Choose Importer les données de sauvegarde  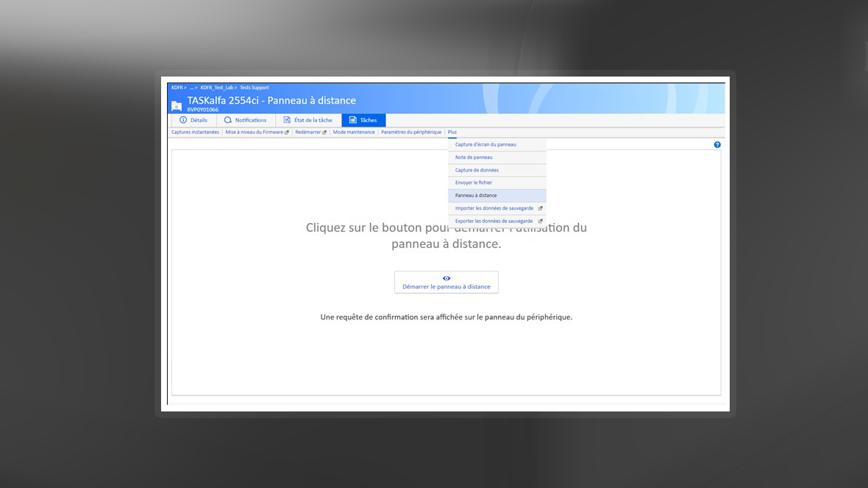pyautogui.click(x=494, y=208)
